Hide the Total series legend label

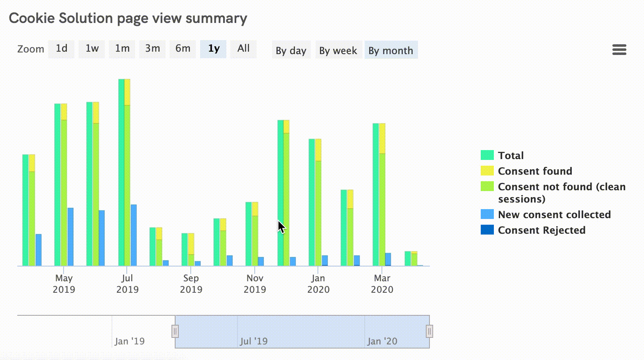(511, 155)
